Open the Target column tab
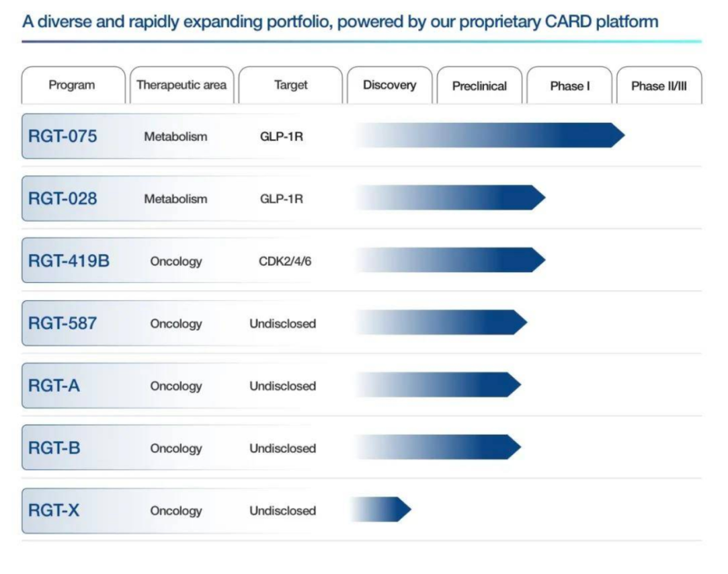 tap(290, 85)
